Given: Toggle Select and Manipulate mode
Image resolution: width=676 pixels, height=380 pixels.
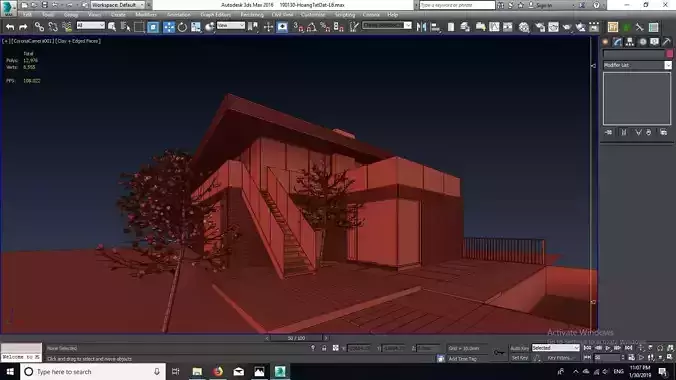Looking at the screenshot, I should [268, 27].
